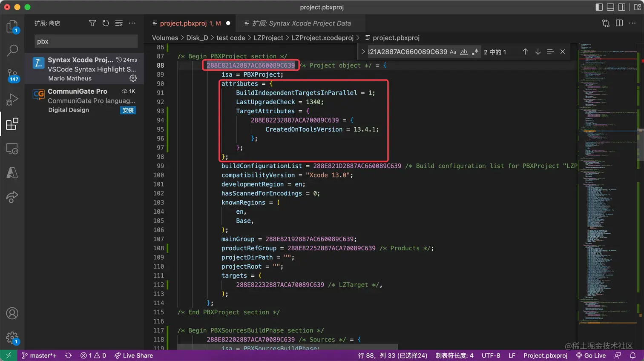Clear extensions search results icon
Image resolution: width=644 pixels, height=361 pixels.
tap(119, 23)
